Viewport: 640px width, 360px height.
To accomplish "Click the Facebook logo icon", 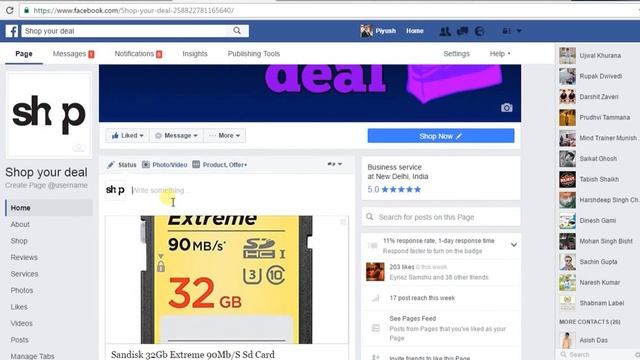I will coord(12,31).
